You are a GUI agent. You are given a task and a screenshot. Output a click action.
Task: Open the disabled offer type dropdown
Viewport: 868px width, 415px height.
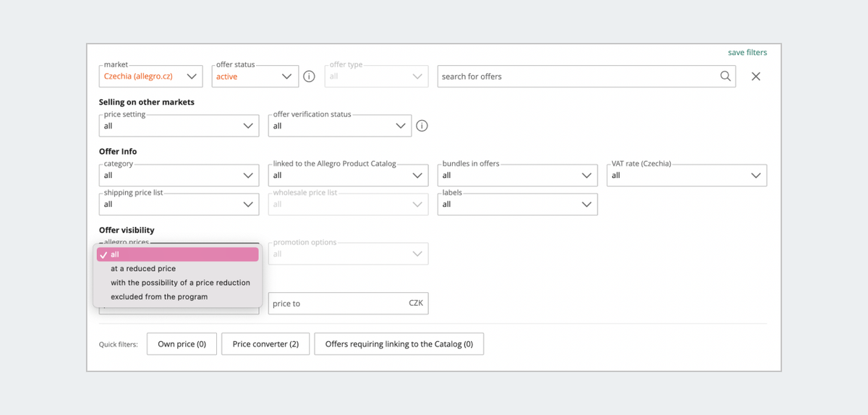coord(376,77)
